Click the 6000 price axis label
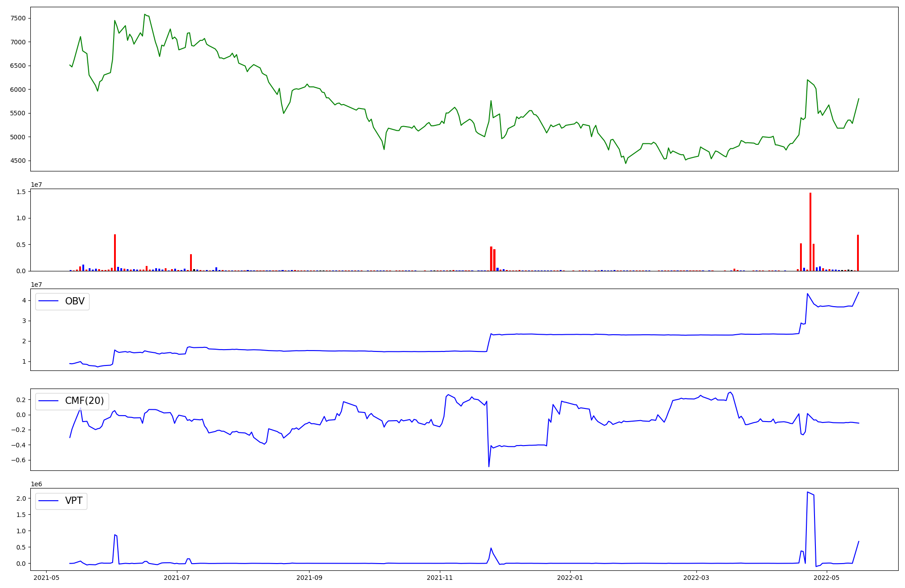Viewport: 905px width, 588px height. tap(18, 90)
